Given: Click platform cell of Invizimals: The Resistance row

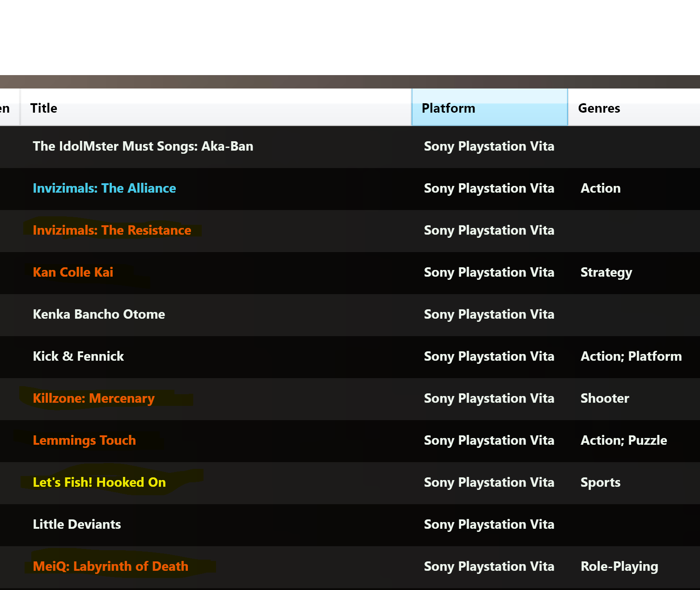Looking at the screenshot, I should pos(489,231).
